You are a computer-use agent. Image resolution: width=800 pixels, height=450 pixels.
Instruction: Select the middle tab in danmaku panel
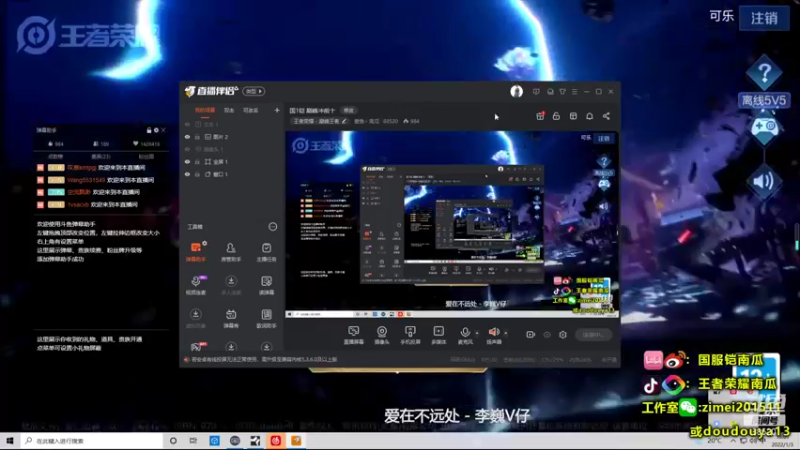coord(101,157)
